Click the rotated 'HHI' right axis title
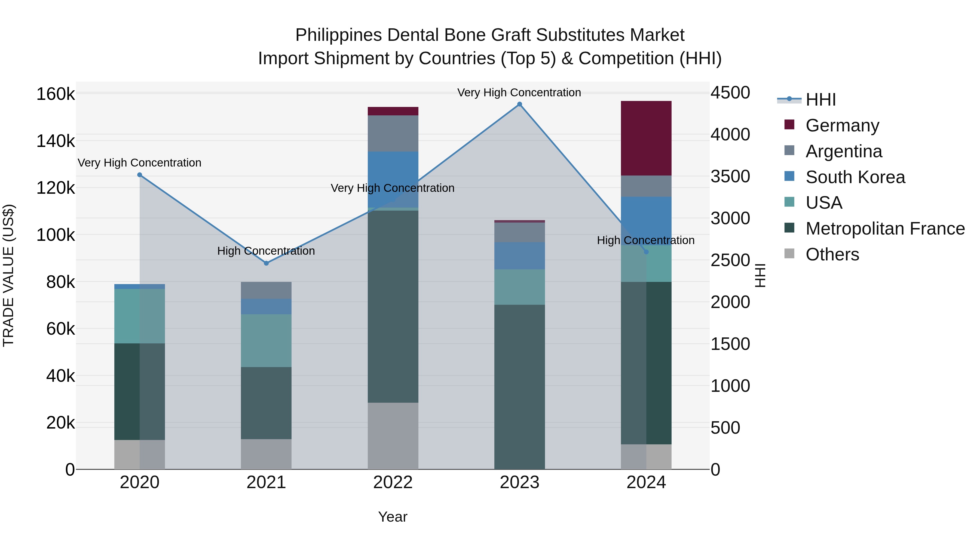Viewport: 980px width, 551px height. pos(760,275)
